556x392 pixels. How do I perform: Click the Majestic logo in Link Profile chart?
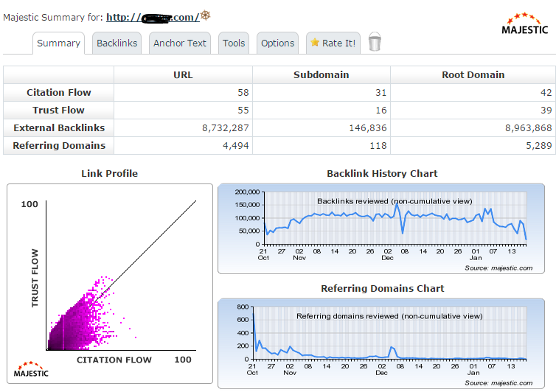tap(31, 369)
